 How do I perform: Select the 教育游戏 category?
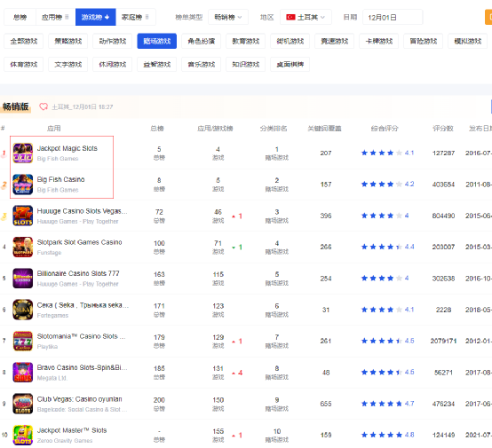click(x=246, y=41)
